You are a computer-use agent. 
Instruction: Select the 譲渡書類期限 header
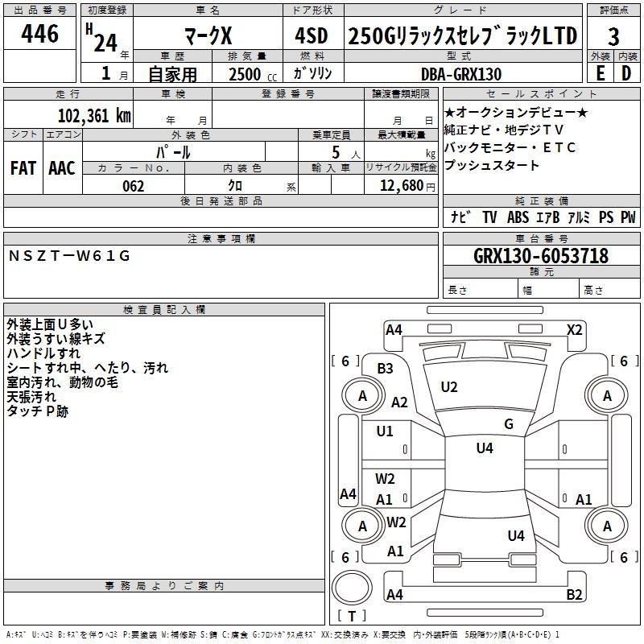[x=401, y=93]
